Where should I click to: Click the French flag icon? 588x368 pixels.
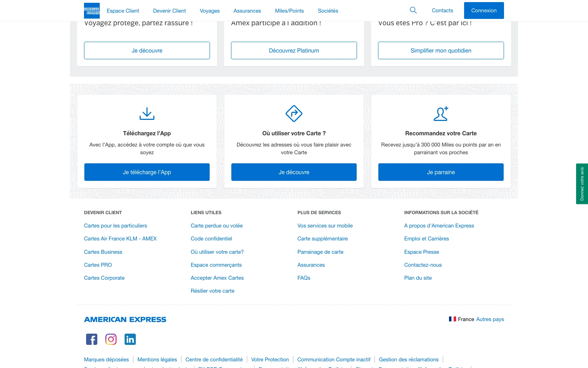click(x=453, y=319)
